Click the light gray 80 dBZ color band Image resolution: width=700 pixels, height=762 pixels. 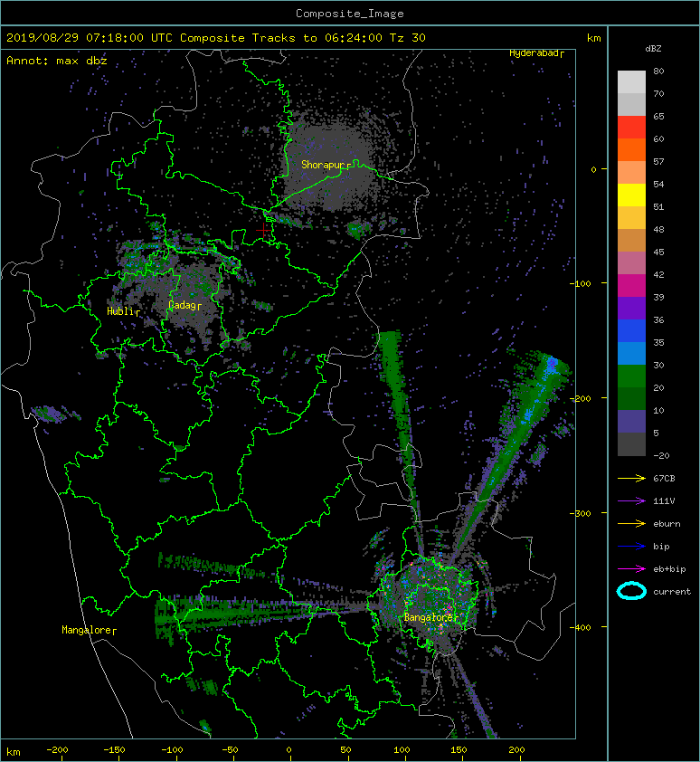coord(631,81)
